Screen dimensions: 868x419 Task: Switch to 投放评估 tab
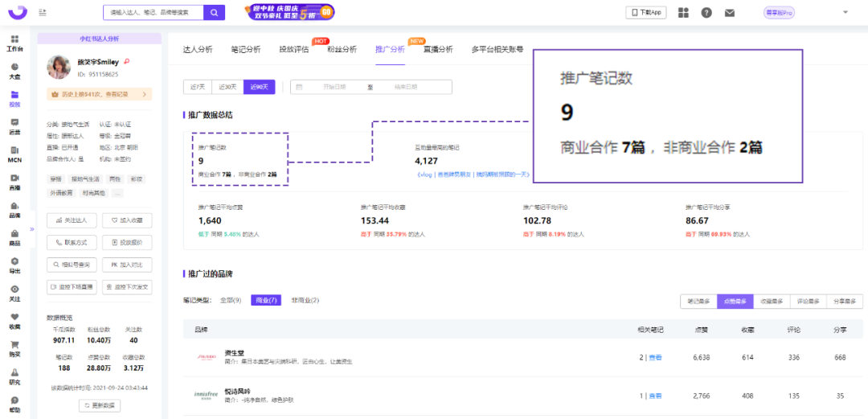point(294,49)
